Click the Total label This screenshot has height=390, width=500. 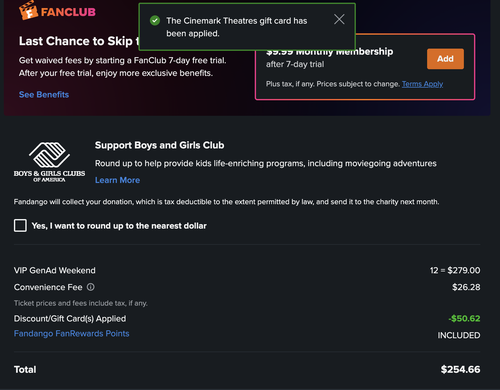(x=25, y=369)
